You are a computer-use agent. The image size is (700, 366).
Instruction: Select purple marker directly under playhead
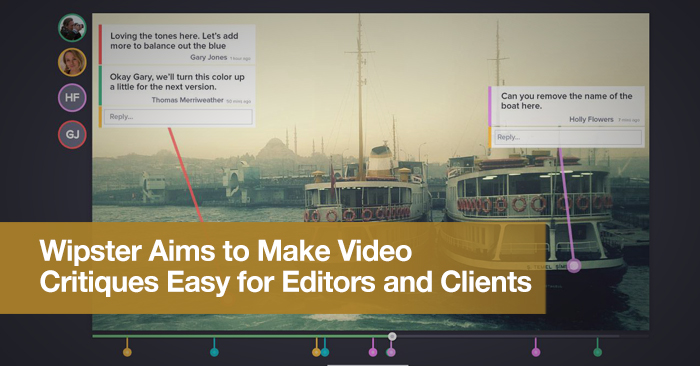(391, 352)
